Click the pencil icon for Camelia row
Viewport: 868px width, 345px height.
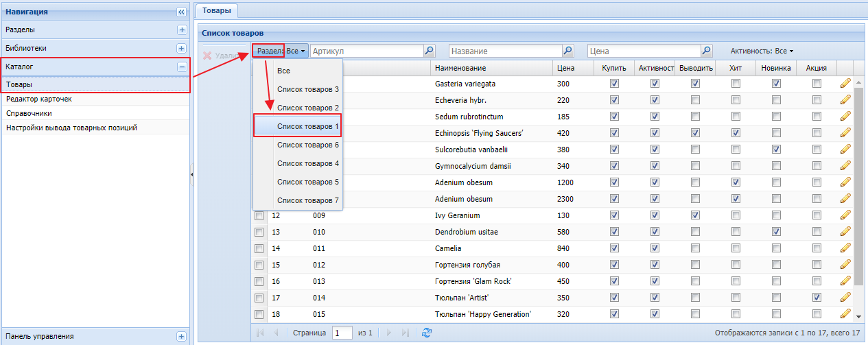coord(845,248)
